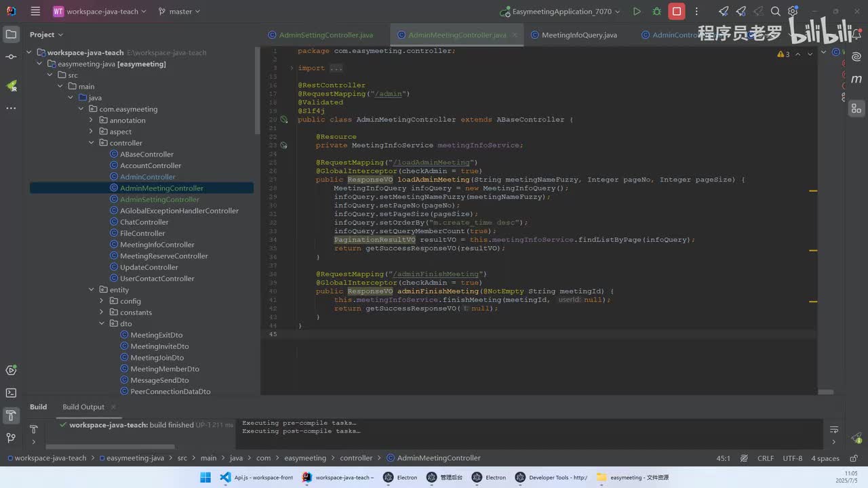Open the main hamburger menu
The height and width of the screenshot is (488, 868).
tap(36, 12)
